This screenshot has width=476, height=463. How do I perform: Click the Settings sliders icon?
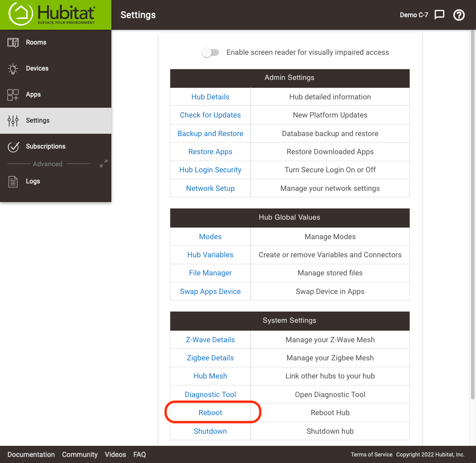click(13, 121)
